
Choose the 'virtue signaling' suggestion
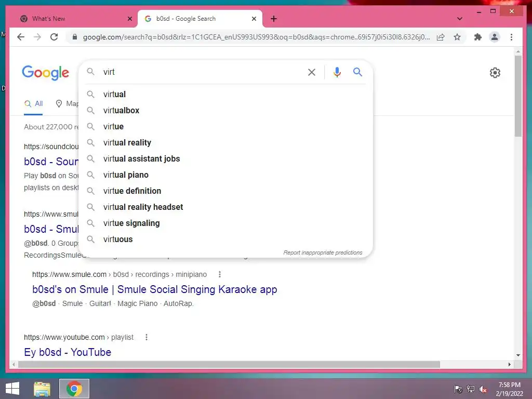[225, 223]
